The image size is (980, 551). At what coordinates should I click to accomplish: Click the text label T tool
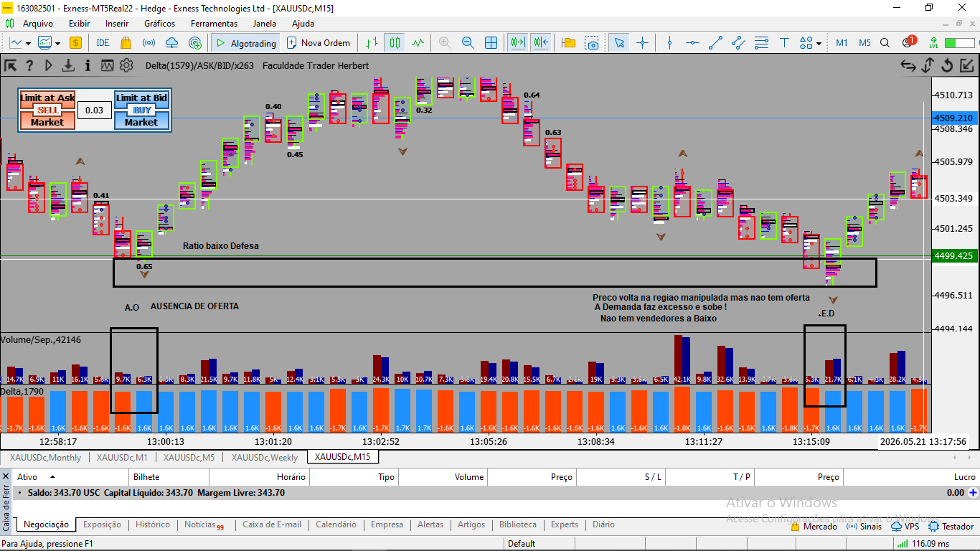coord(784,43)
